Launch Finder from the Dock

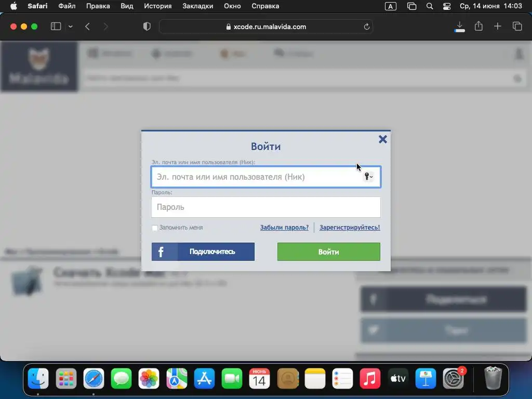tap(38, 378)
